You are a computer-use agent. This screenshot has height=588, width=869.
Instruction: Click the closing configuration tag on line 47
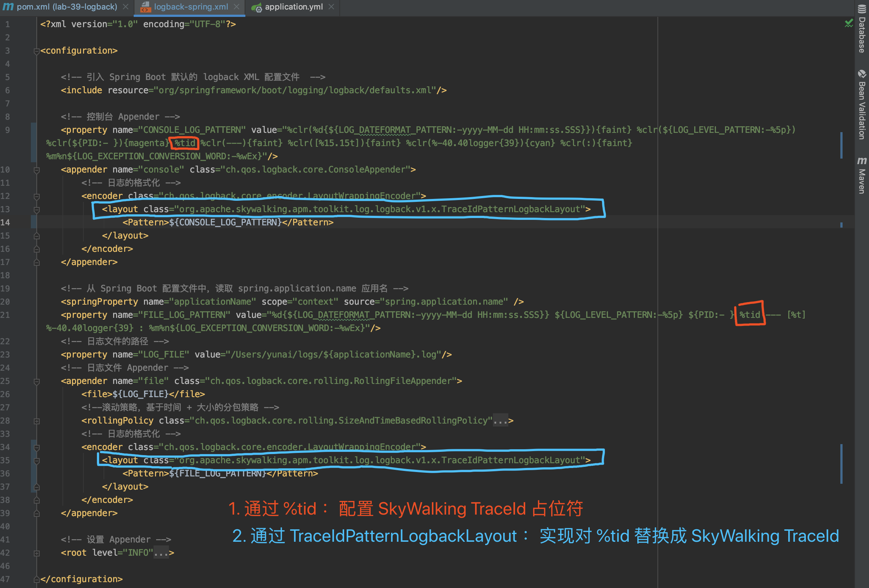pyautogui.click(x=82, y=580)
